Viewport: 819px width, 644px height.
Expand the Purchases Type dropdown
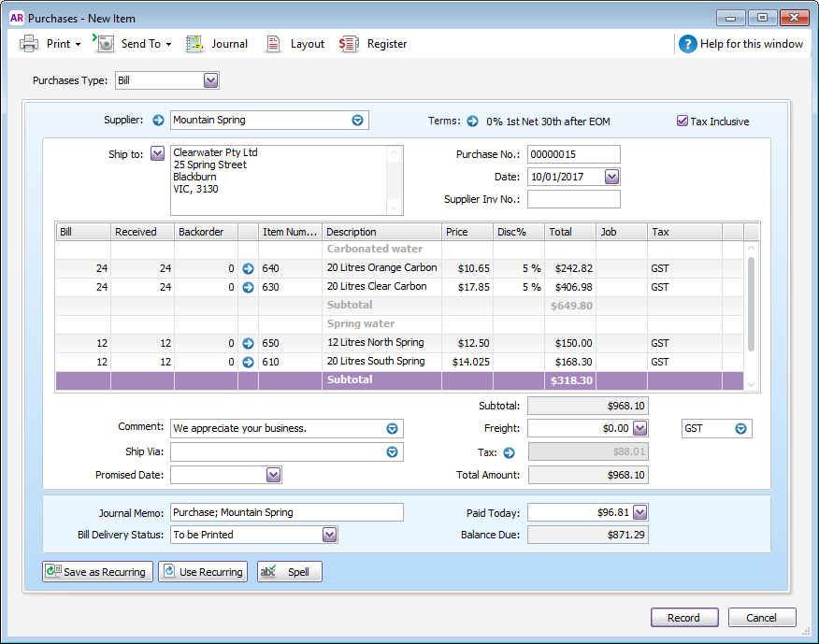pyautogui.click(x=210, y=80)
